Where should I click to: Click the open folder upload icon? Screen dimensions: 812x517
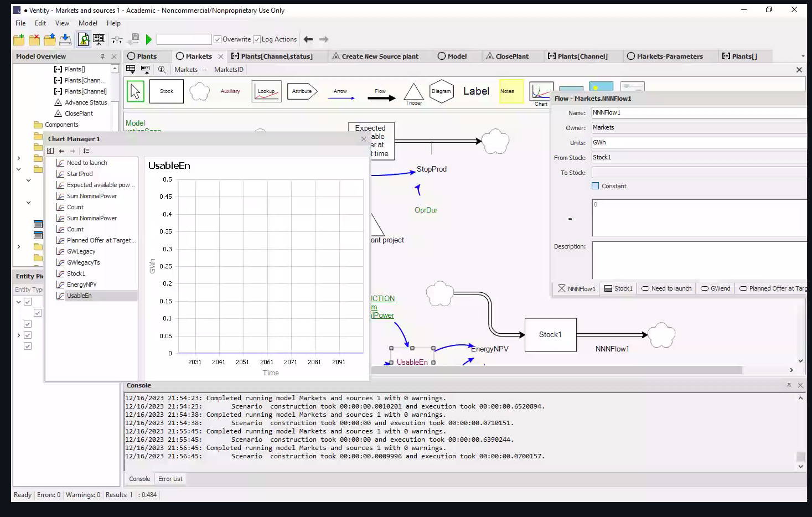(50, 39)
